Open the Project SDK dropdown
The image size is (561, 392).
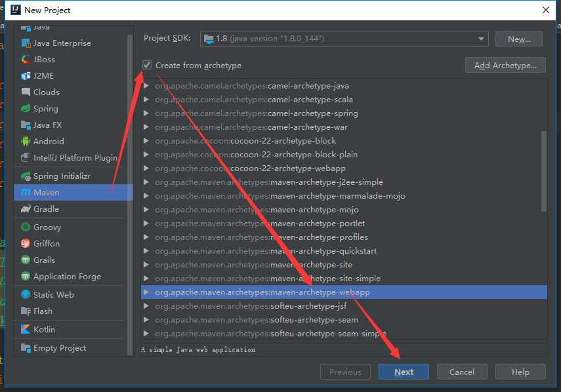pyautogui.click(x=481, y=39)
